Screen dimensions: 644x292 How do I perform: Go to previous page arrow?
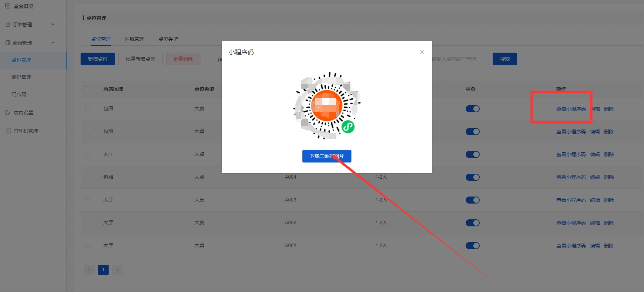point(89,270)
